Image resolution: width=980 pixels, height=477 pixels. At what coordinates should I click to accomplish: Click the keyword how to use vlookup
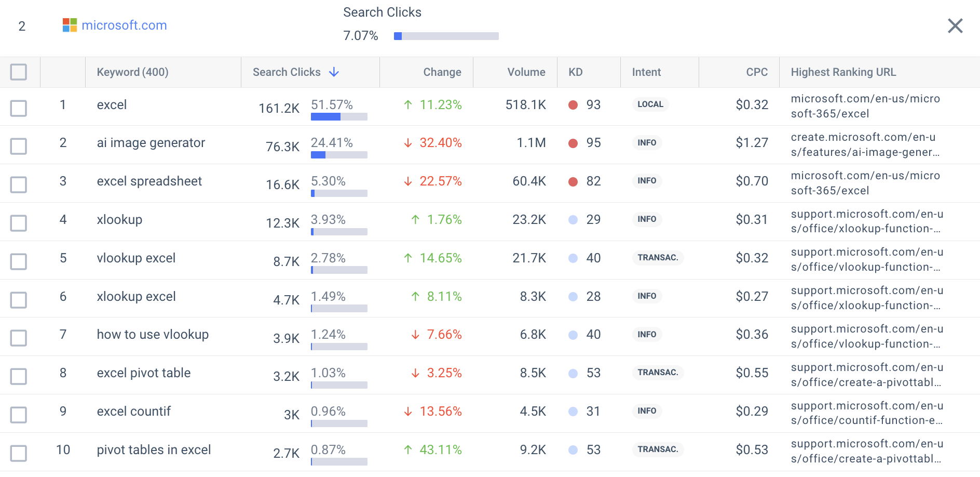click(x=153, y=335)
